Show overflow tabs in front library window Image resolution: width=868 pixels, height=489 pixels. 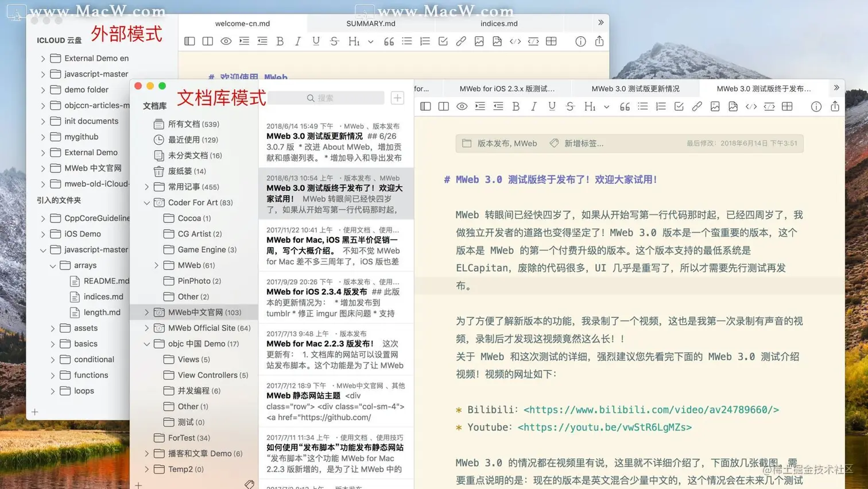point(836,88)
